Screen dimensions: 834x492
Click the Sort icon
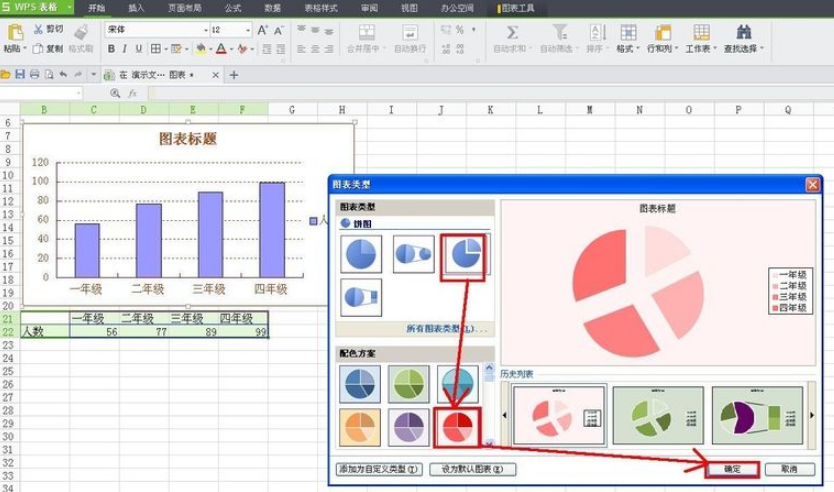click(597, 32)
